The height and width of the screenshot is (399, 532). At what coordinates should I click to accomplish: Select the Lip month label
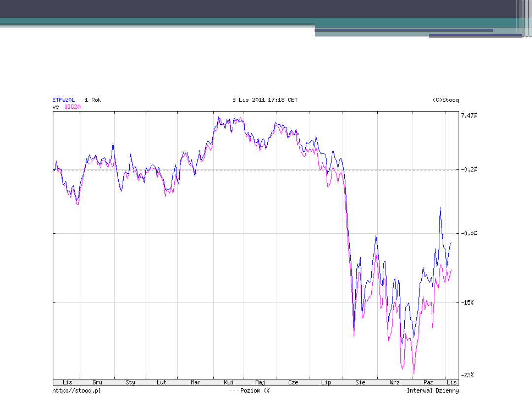coord(326,382)
